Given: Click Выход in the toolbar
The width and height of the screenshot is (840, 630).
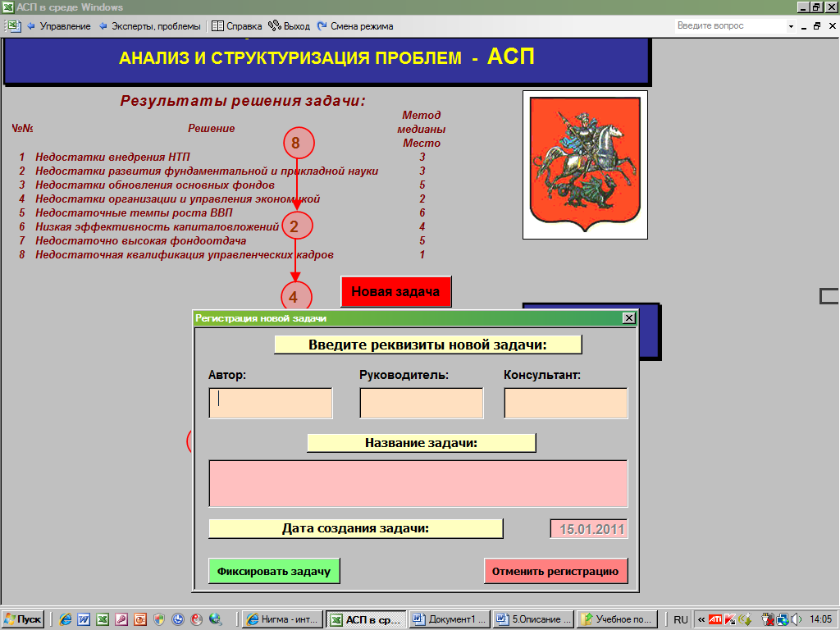Looking at the screenshot, I should 290,26.
